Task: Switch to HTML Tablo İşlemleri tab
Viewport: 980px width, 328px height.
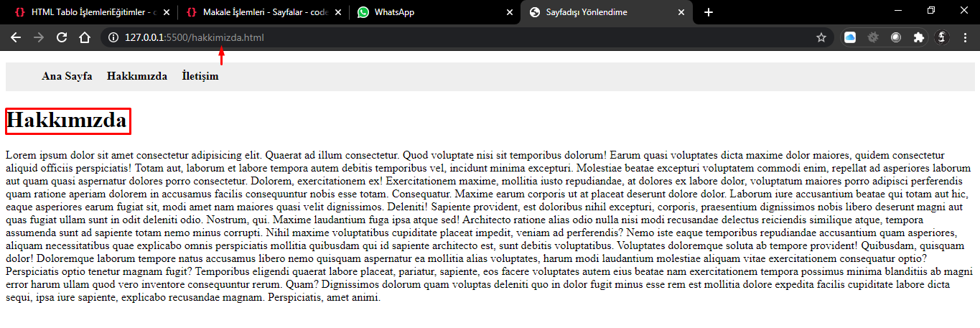Action: [86, 12]
